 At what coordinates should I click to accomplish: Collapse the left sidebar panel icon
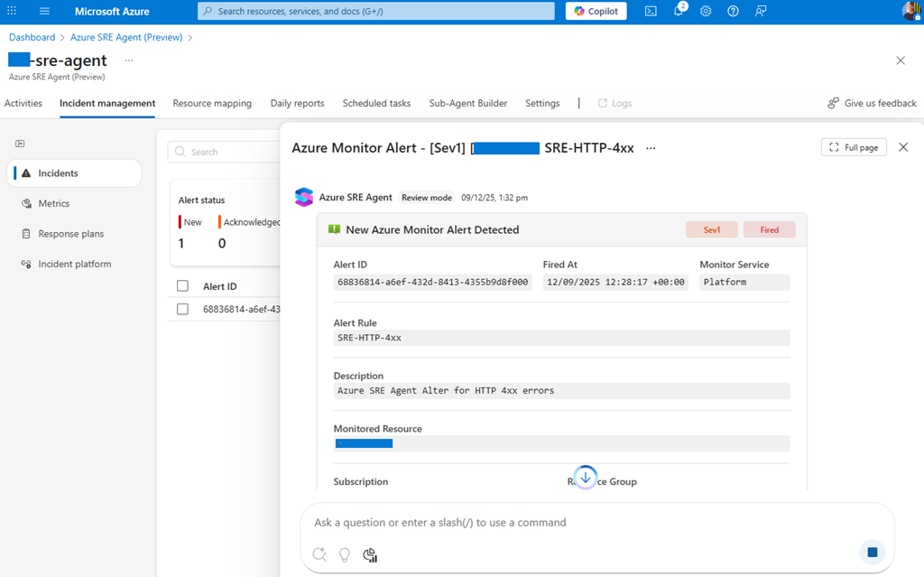pyautogui.click(x=20, y=144)
